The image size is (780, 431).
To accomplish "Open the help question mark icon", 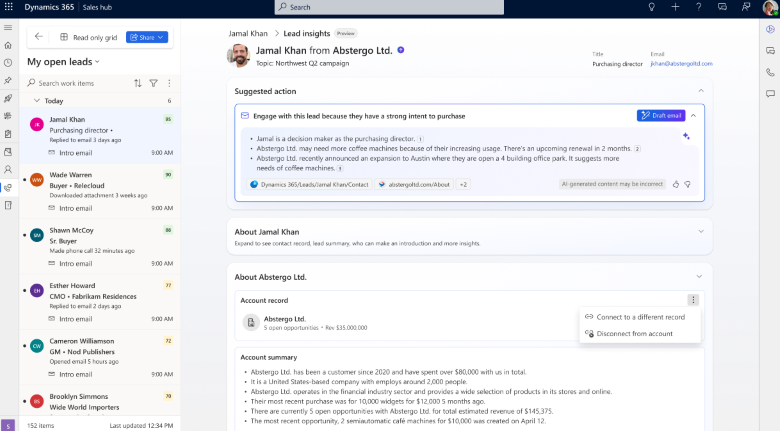I will pyautogui.click(x=698, y=7).
